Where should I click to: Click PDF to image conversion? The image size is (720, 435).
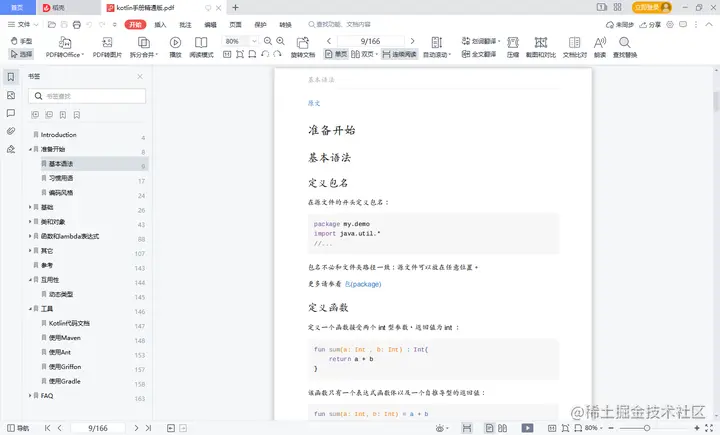pos(107,47)
